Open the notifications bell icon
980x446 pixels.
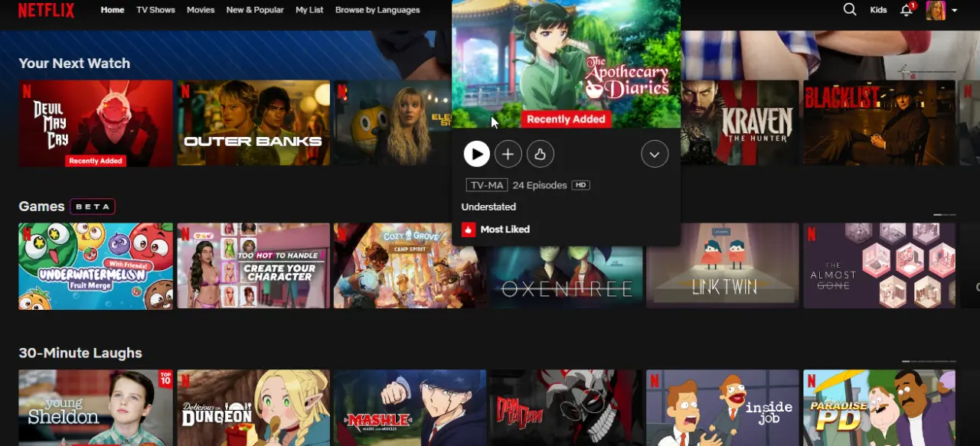(x=906, y=10)
